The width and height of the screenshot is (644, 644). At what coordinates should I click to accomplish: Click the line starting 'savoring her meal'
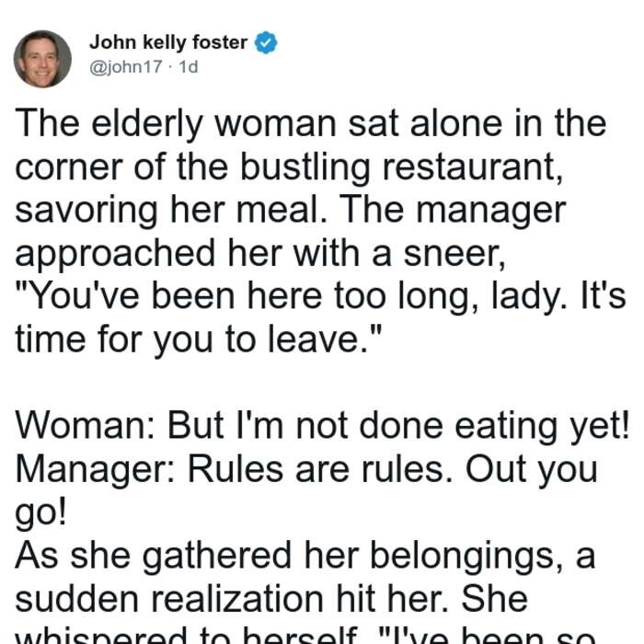click(291, 210)
